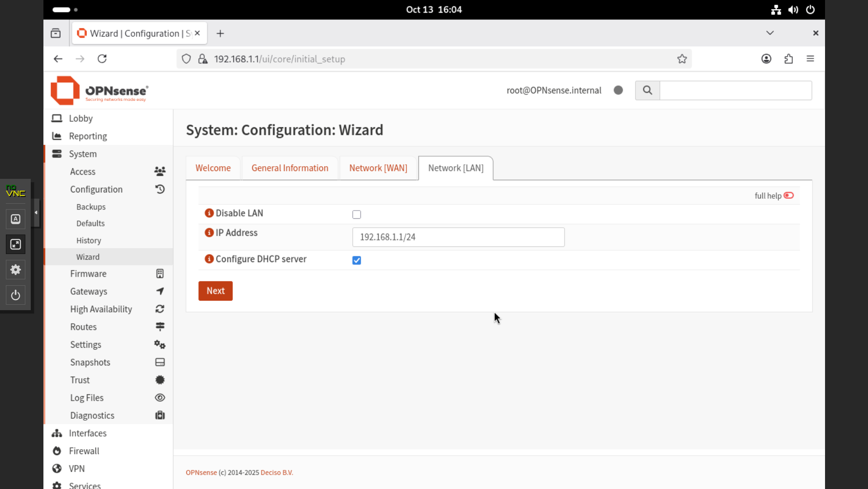Bookmark this page with the star icon
Image resolution: width=868 pixels, height=489 pixels.
(682, 59)
